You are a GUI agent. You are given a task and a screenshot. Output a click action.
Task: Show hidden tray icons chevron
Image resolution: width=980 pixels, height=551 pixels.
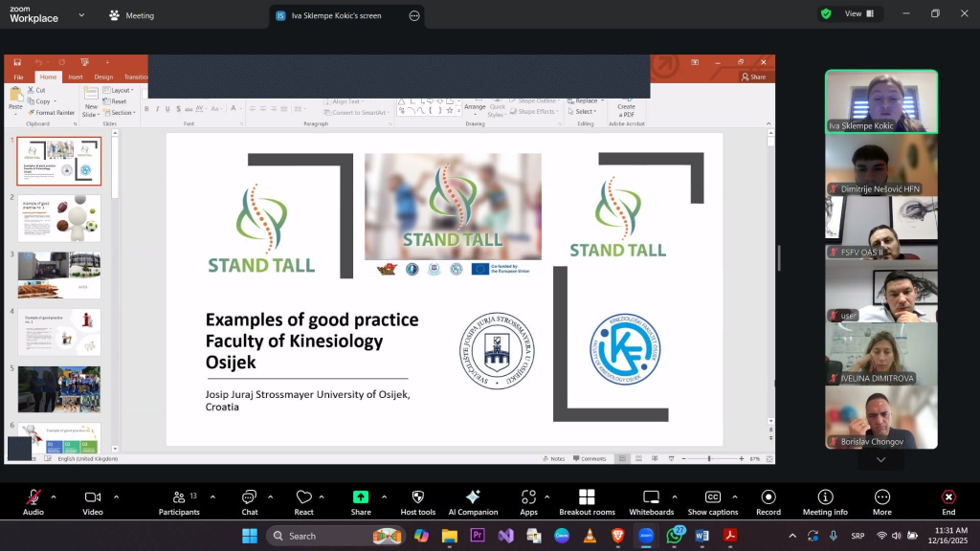(x=792, y=536)
